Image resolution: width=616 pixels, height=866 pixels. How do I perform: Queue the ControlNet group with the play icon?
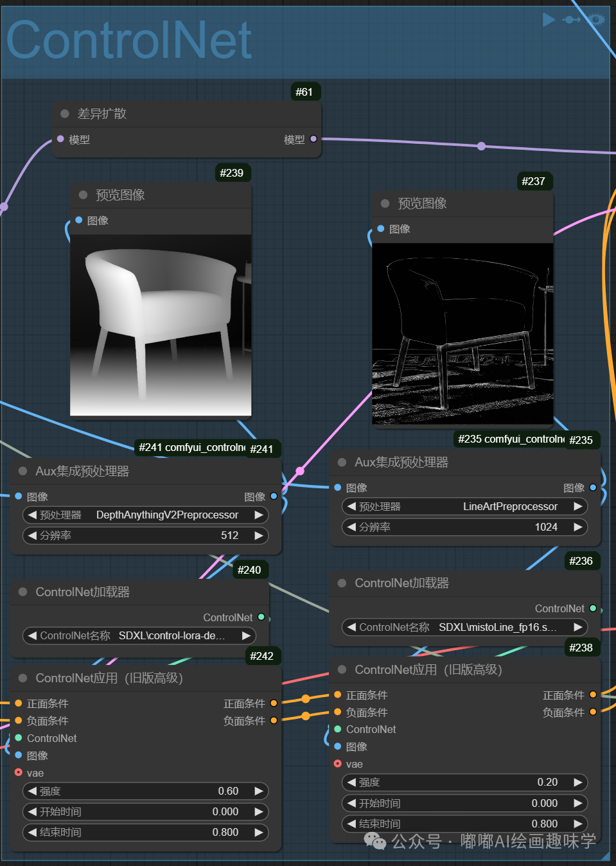tap(549, 20)
